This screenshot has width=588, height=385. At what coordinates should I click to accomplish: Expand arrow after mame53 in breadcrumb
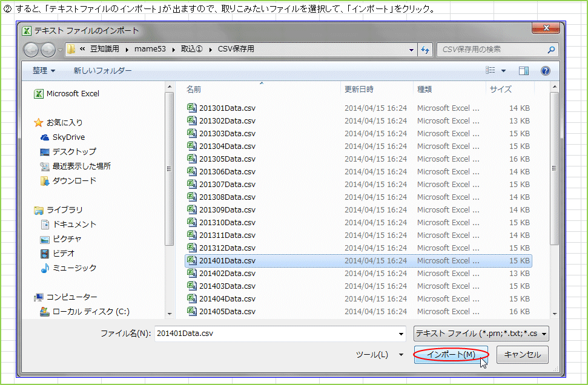pyautogui.click(x=173, y=50)
